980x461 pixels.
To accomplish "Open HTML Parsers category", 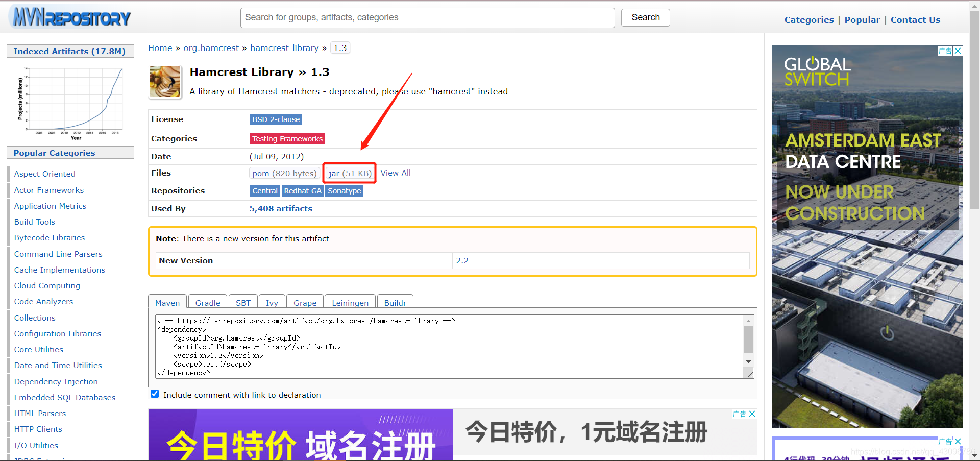I will point(40,413).
